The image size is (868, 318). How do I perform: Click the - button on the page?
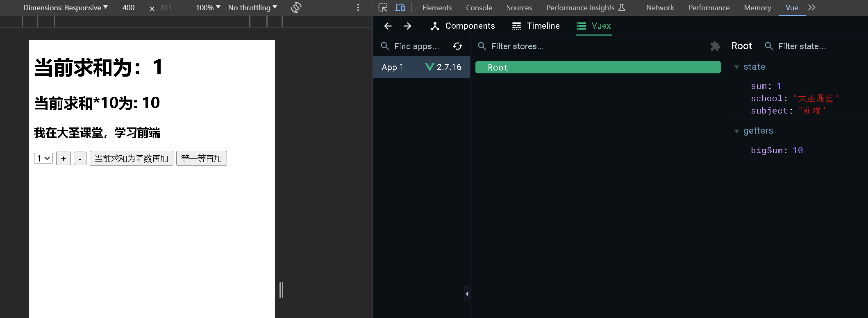click(80, 159)
